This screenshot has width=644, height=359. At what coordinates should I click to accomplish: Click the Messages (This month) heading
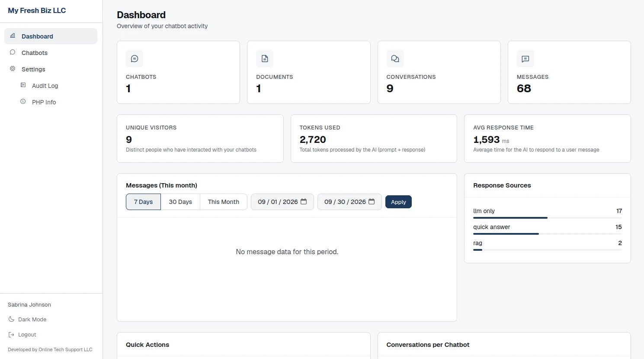point(161,185)
